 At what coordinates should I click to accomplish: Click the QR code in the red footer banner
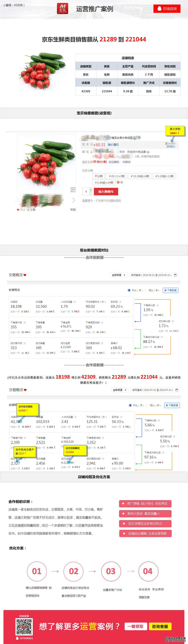coord(24,627)
